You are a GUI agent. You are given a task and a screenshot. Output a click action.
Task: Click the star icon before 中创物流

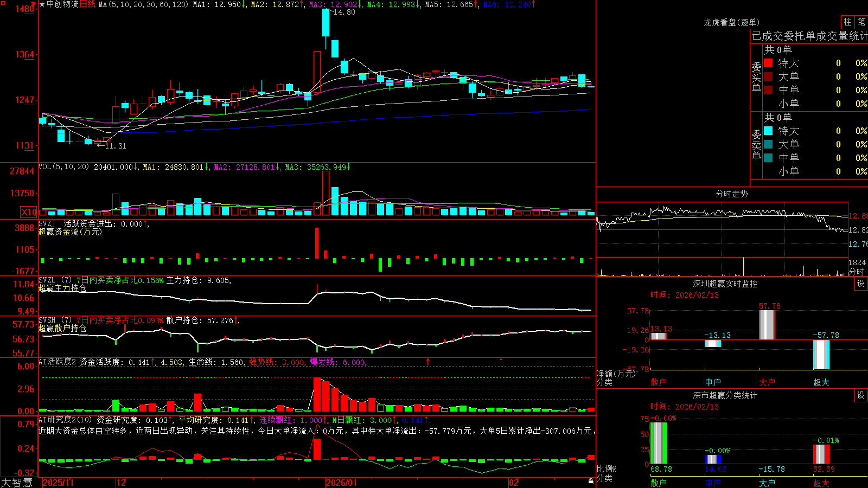point(42,4)
